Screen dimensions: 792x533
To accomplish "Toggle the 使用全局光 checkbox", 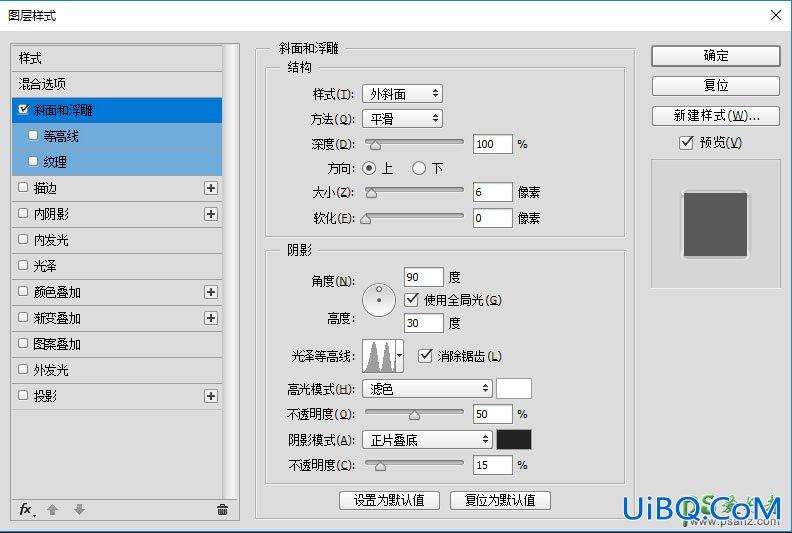I will [411, 300].
